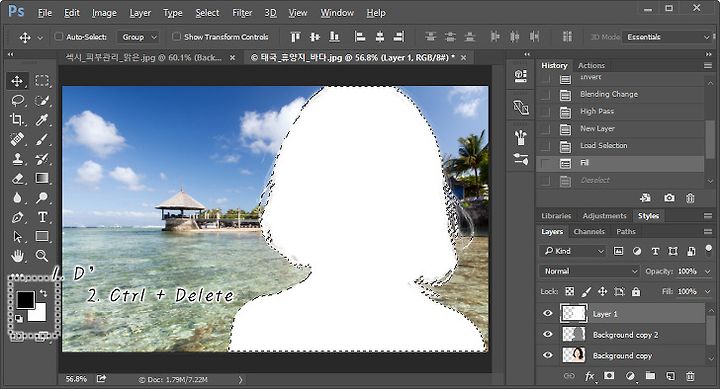Select the Rectangular Marquee tool

click(x=42, y=81)
